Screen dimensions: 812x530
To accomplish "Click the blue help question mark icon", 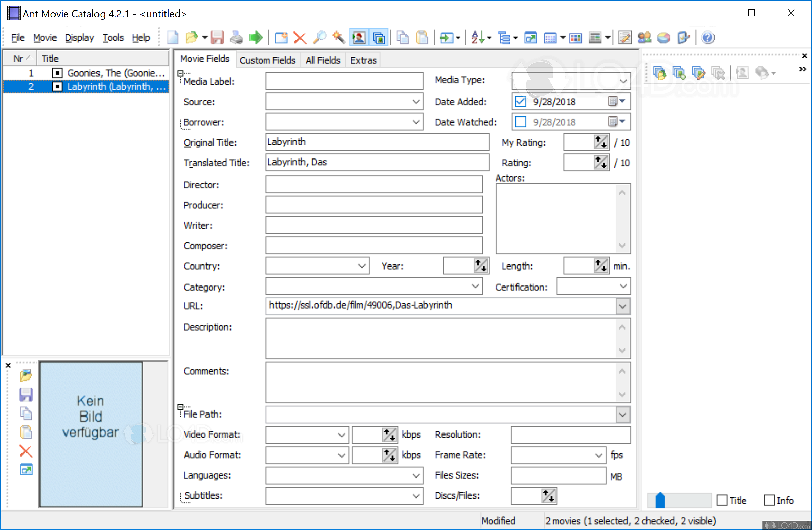I will (x=708, y=38).
